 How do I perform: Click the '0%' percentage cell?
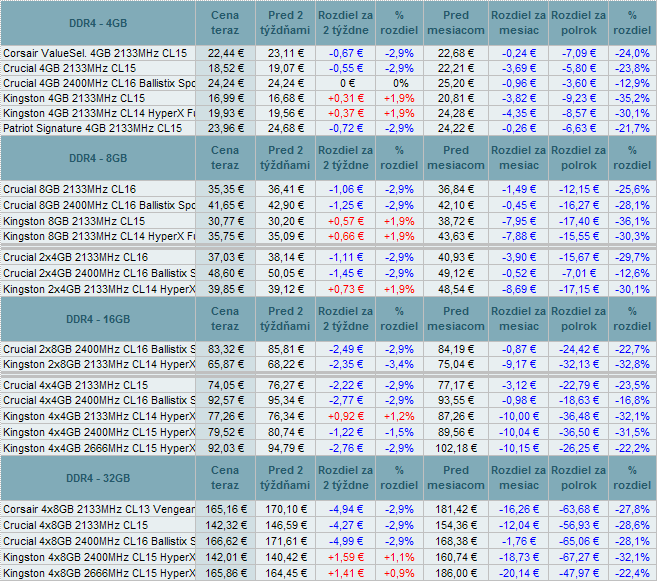pos(400,83)
